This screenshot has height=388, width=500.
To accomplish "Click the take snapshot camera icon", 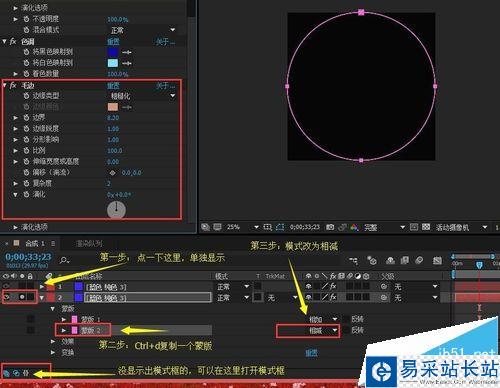I will pos(330,227).
